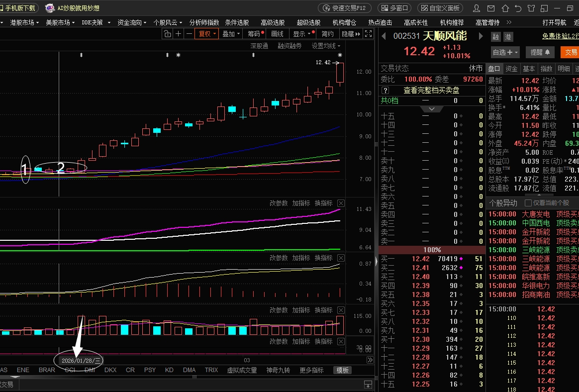Image resolution: width=579 pixels, height=392 pixels.
Task: Close the volume sub-panel with X
Action: (x=341, y=310)
